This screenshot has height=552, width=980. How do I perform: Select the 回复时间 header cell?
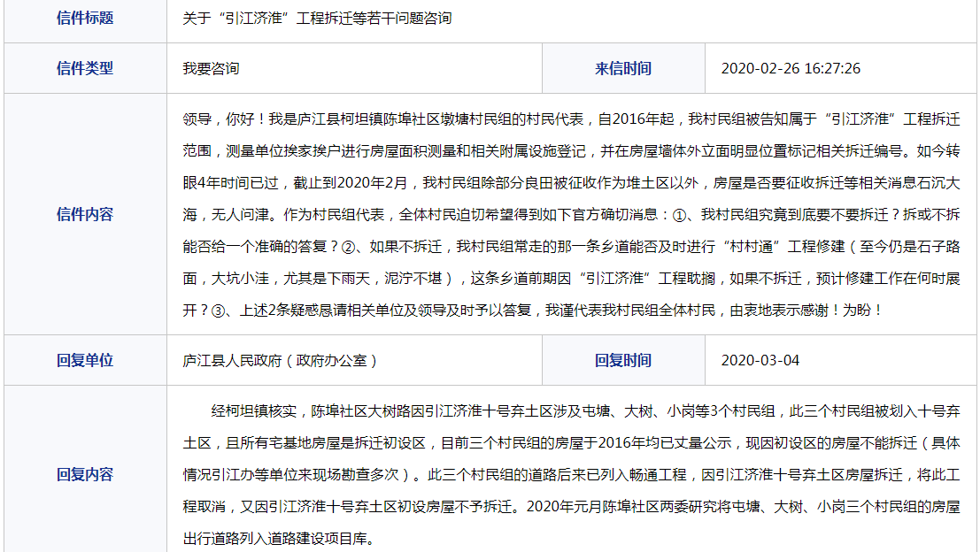pyautogui.click(x=623, y=360)
